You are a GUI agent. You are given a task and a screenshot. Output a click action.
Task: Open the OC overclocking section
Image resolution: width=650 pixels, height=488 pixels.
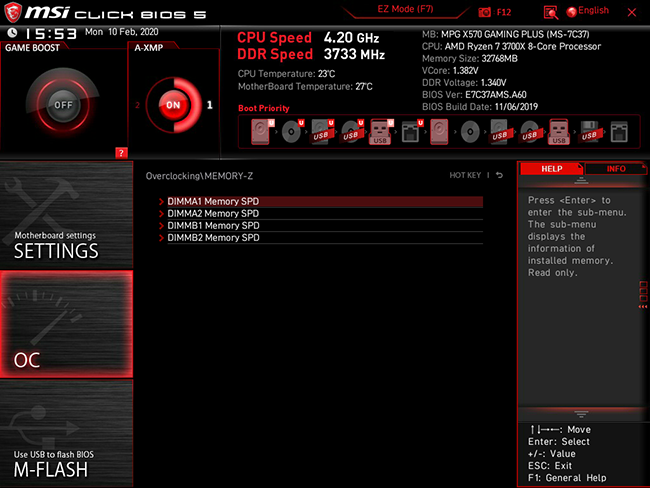[x=66, y=324]
